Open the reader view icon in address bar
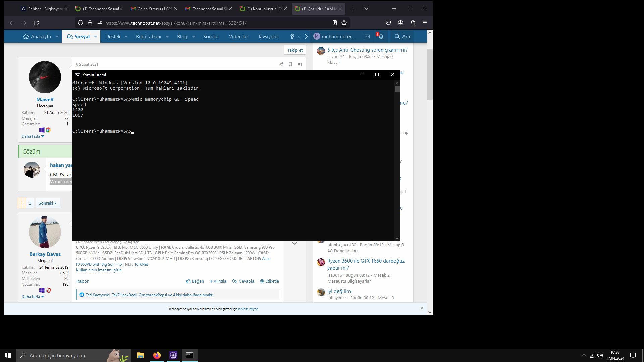 point(334,23)
